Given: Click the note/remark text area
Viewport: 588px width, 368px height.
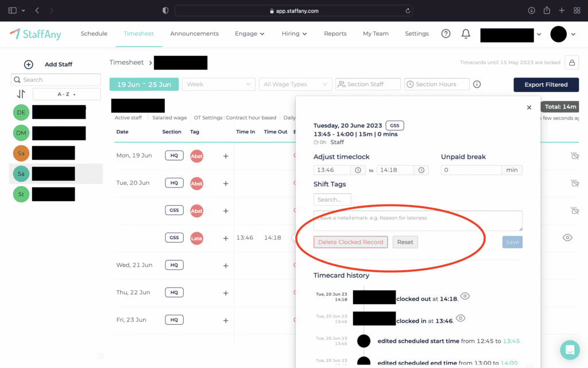Looking at the screenshot, I should click(418, 221).
